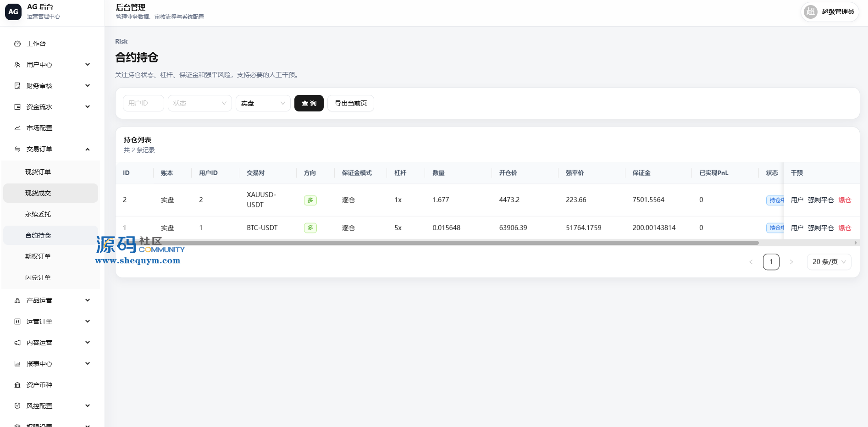This screenshot has height=427, width=868.
Task: Click the 工作台 dashboard icon
Action: [x=17, y=44]
